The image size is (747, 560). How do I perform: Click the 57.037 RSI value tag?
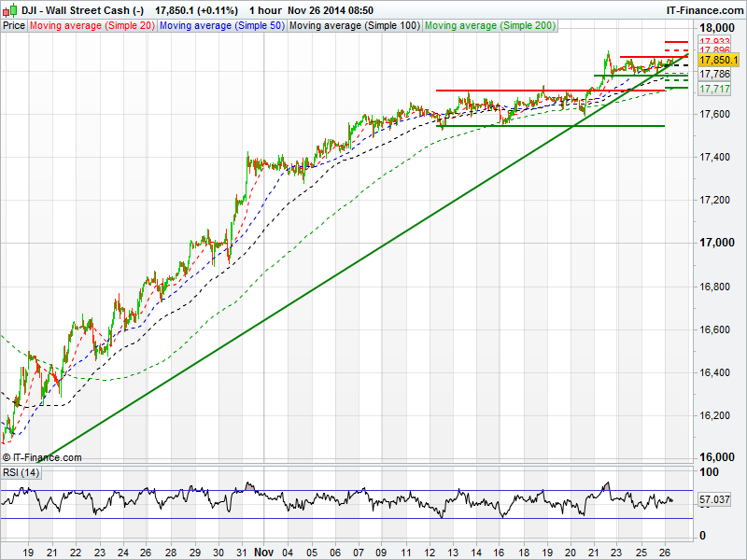click(714, 499)
